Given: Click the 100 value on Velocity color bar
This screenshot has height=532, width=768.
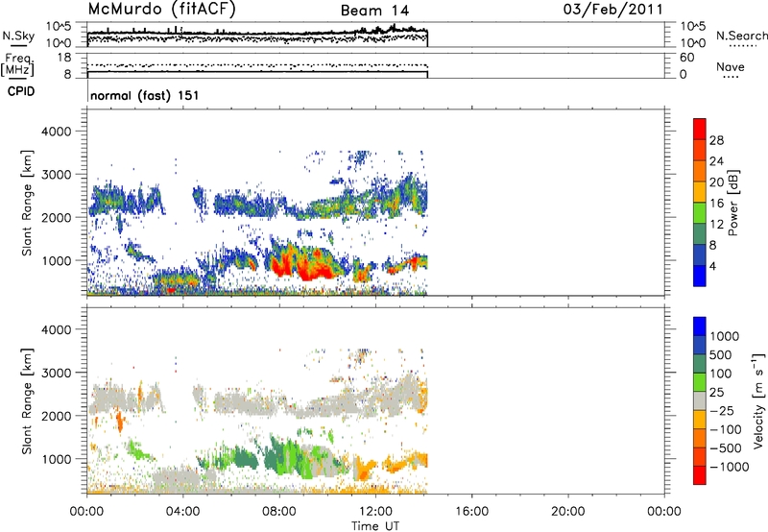Looking at the screenshot, I should 721,374.
